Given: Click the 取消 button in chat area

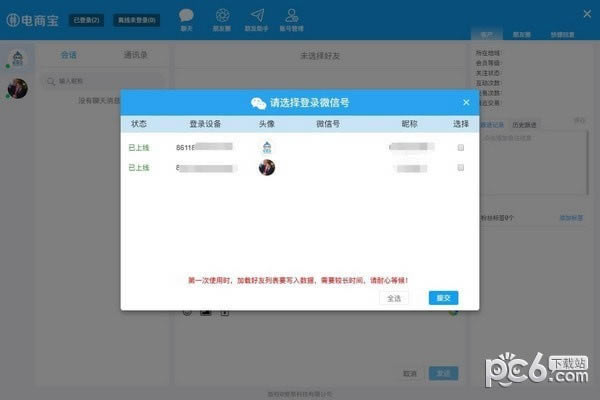Looking at the screenshot, I should pos(410,373).
